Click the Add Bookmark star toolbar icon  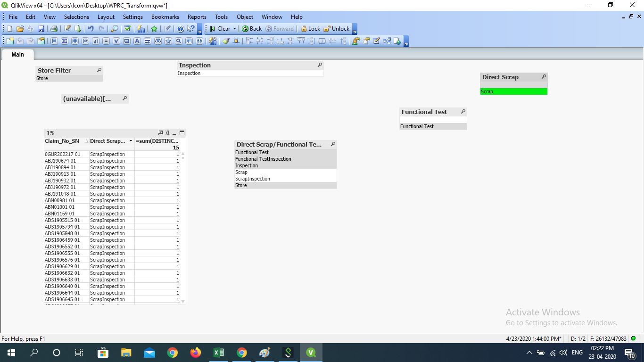tap(153, 28)
